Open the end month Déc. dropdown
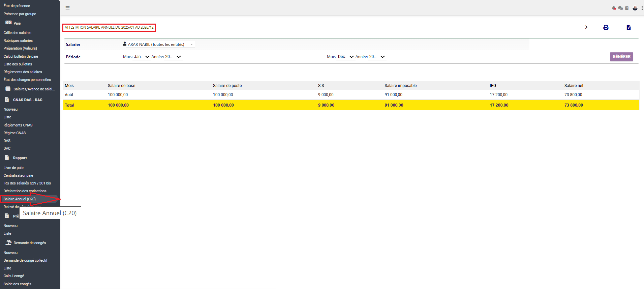This screenshot has width=644, height=289. 346,57
